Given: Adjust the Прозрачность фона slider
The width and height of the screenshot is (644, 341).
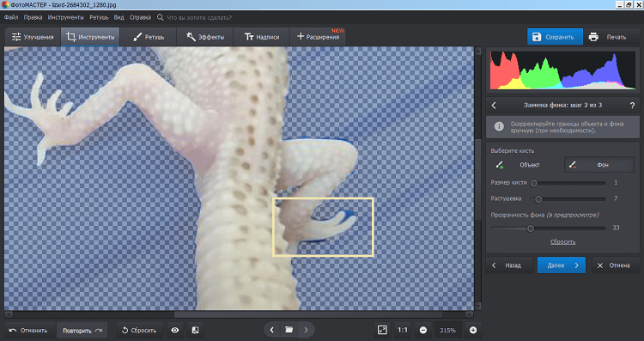Looking at the screenshot, I should point(549,228).
